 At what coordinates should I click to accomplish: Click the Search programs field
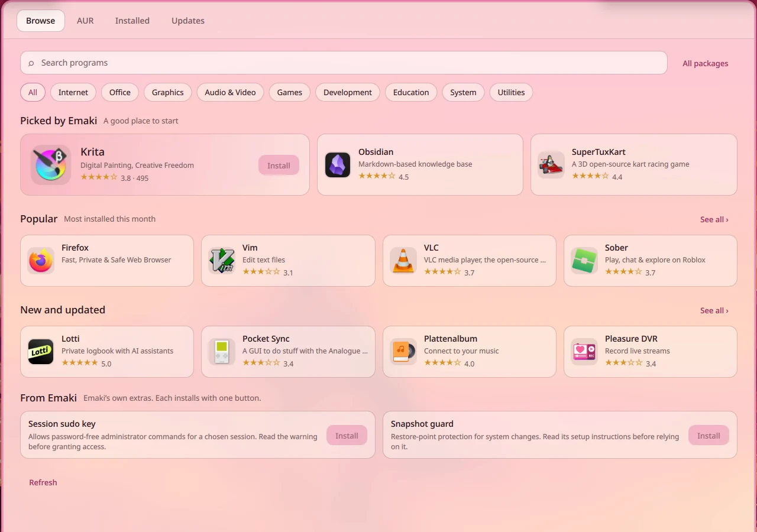coord(344,63)
